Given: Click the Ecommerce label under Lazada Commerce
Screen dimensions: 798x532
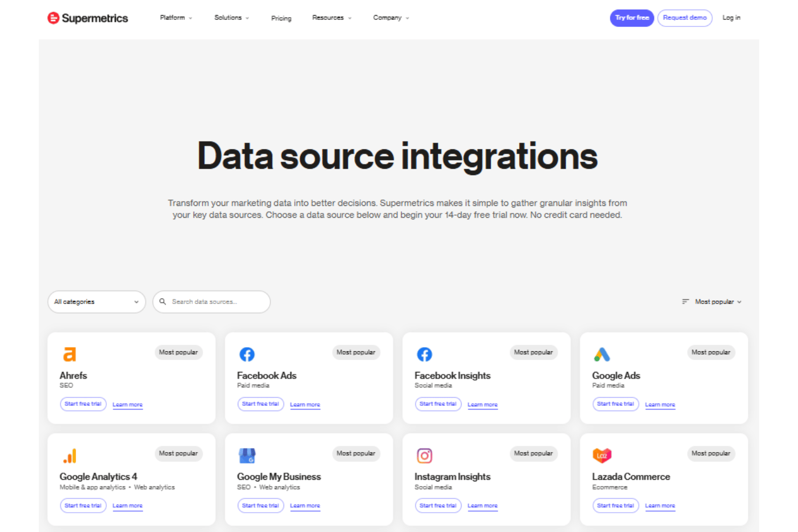Looking at the screenshot, I should coord(610,487).
